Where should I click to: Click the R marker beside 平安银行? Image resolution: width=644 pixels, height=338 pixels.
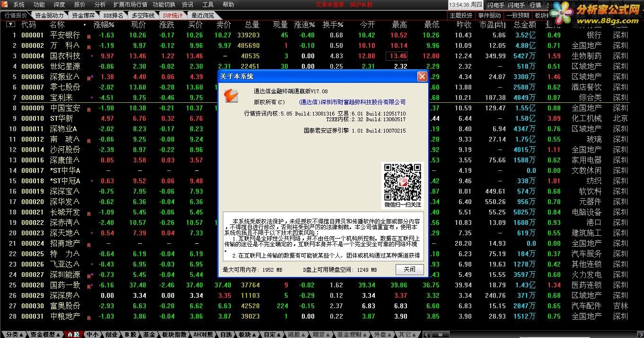tap(89, 36)
